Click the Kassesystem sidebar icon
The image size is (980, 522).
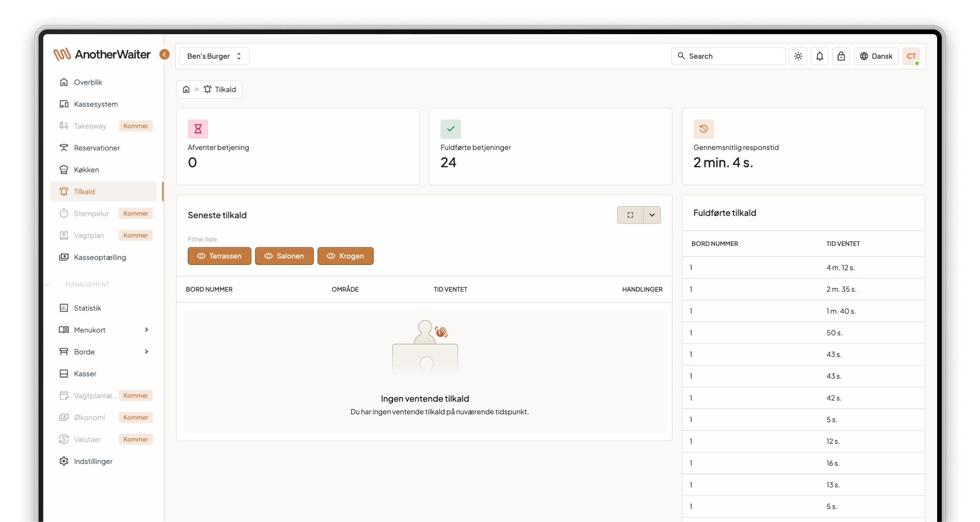[x=64, y=104]
